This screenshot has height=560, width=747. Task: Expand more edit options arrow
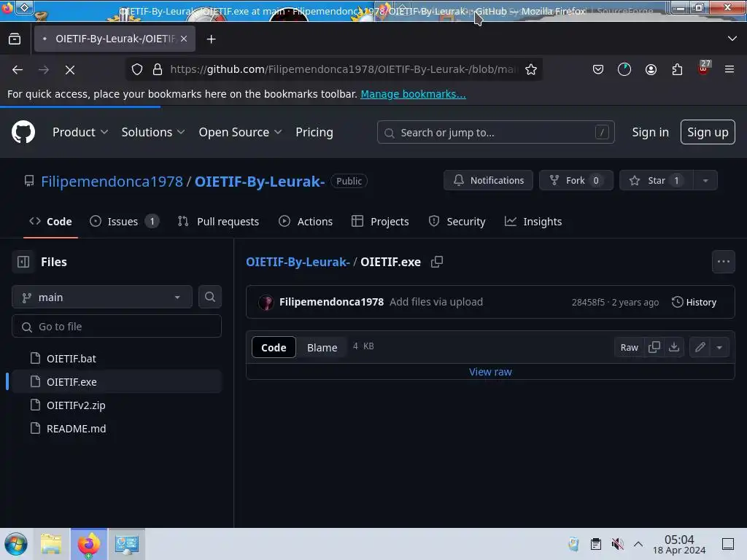point(719,347)
